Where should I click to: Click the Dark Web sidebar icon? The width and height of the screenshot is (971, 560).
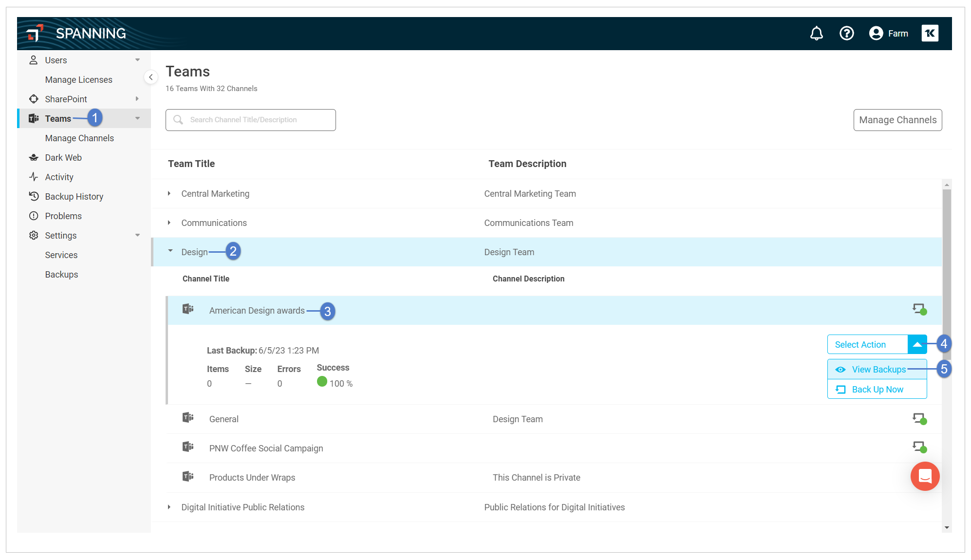tap(34, 157)
